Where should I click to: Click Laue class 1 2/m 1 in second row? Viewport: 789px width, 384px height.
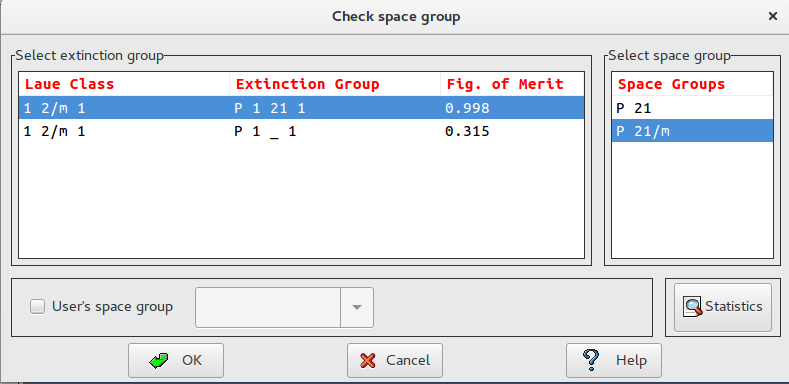54,132
